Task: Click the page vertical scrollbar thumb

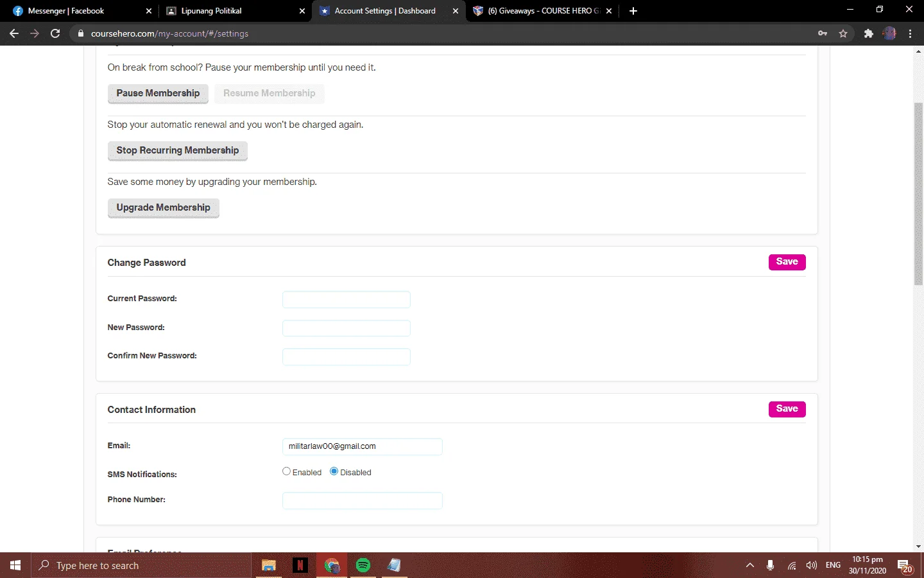Action: (x=918, y=193)
